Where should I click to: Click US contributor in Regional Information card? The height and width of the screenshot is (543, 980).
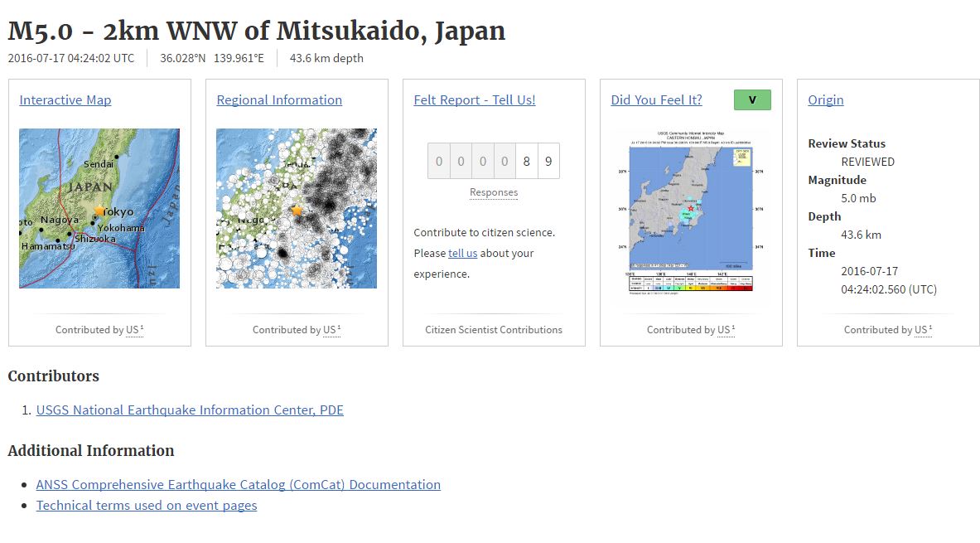(330, 330)
